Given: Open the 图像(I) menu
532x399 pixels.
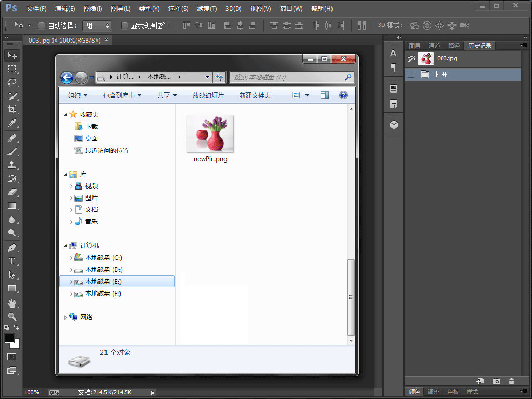Looking at the screenshot, I should point(92,9).
